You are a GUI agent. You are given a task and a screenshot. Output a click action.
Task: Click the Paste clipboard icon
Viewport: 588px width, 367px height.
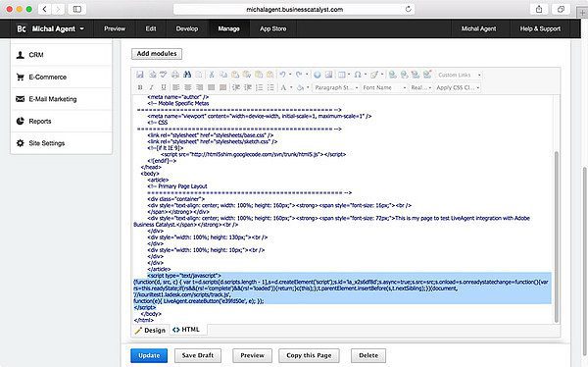235,75
